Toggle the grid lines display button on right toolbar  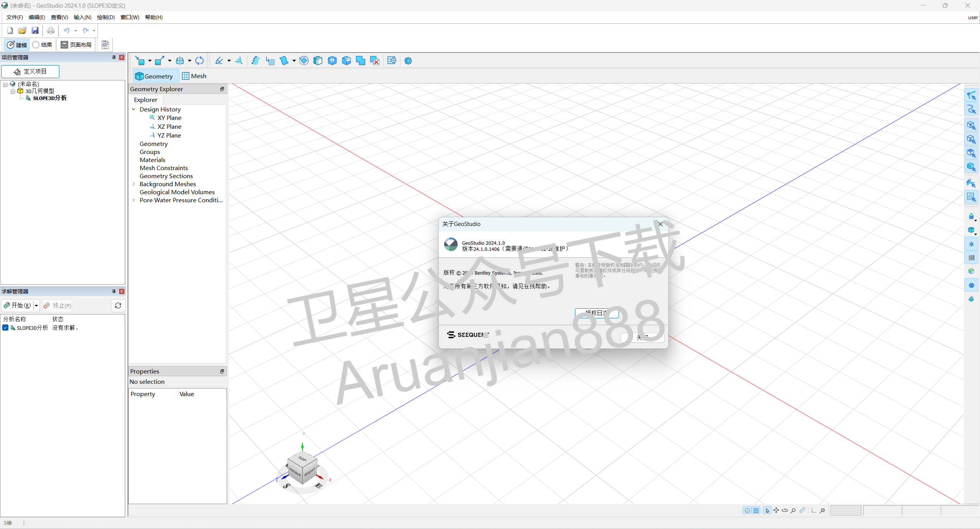(x=971, y=258)
